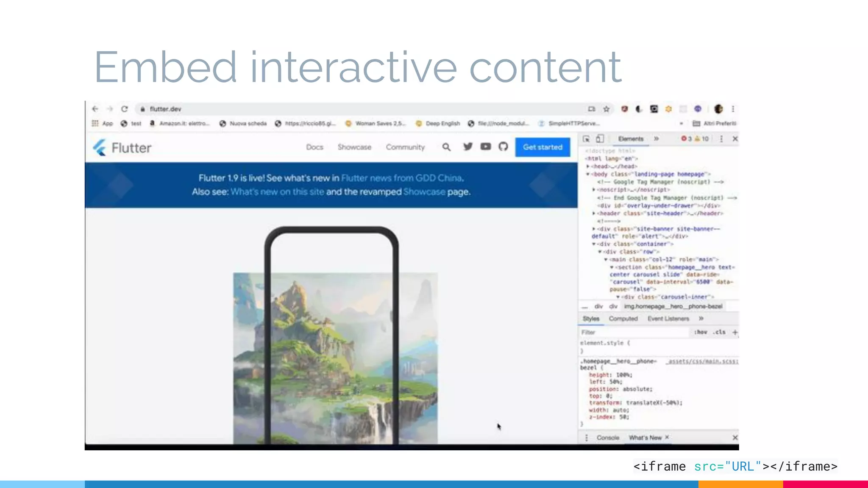The height and width of the screenshot is (488, 868).
Task: Click the phone hero landscape image
Action: tap(335, 358)
